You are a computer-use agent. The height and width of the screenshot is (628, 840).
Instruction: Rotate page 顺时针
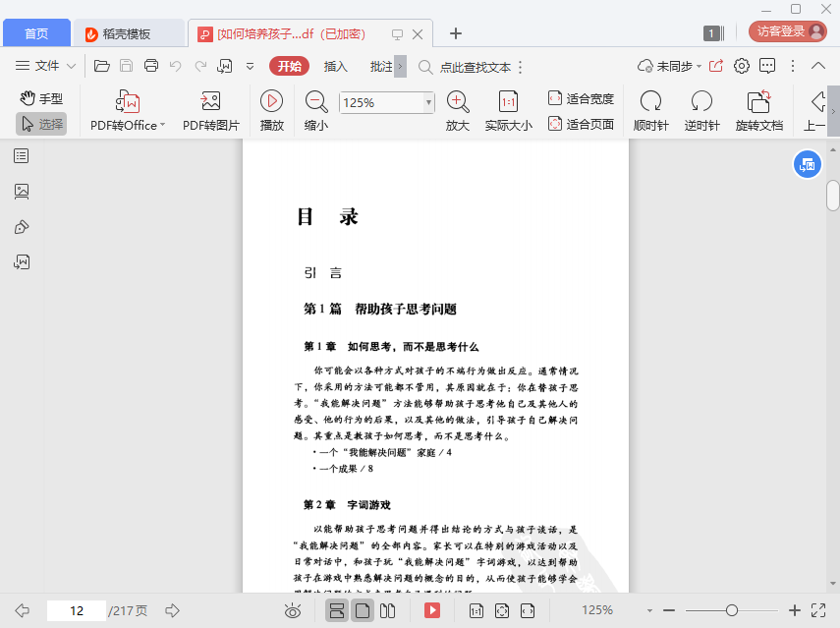[651, 110]
